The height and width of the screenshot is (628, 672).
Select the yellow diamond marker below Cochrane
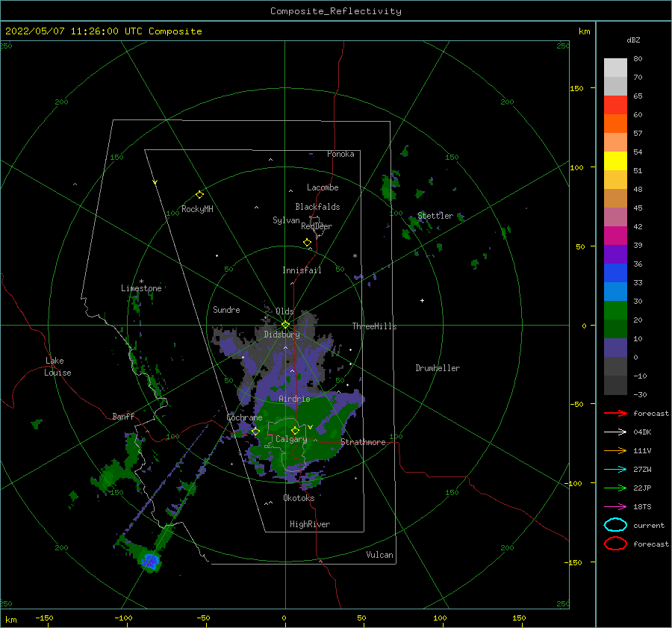coord(255,432)
